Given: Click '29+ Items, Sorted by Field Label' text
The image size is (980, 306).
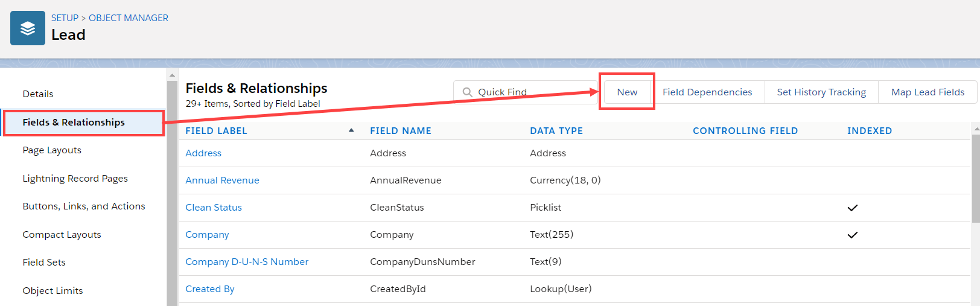Looking at the screenshot, I should [253, 104].
